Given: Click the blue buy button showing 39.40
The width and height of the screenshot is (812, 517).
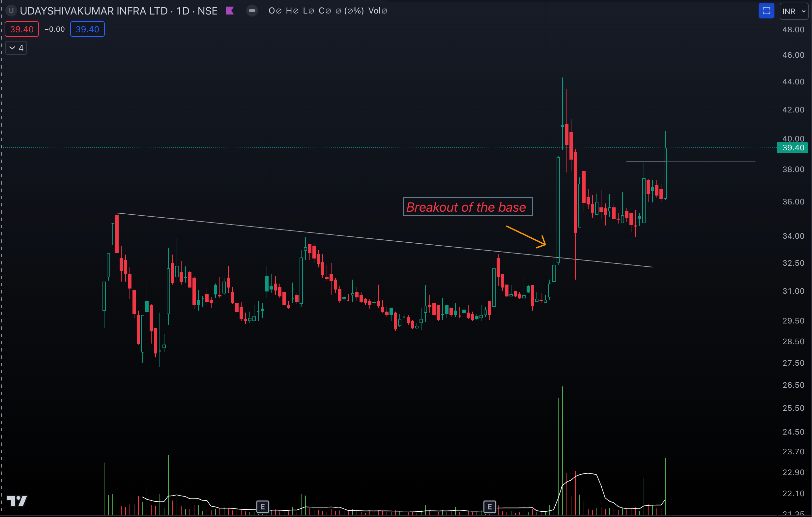Looking at the screenshot, I should coord(87,29).
